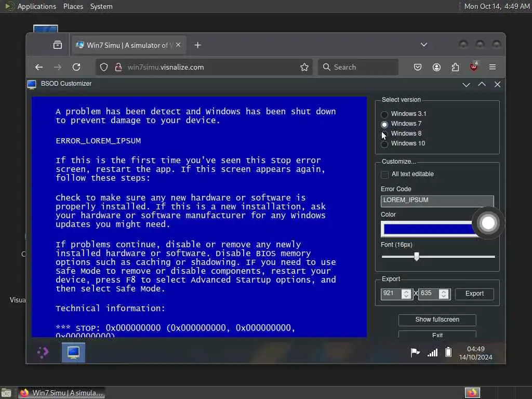The height and width of the screenshot is (399, 532).
Task: Open the Applications menu
Action: pyautogui.click(x=37, y=6)
